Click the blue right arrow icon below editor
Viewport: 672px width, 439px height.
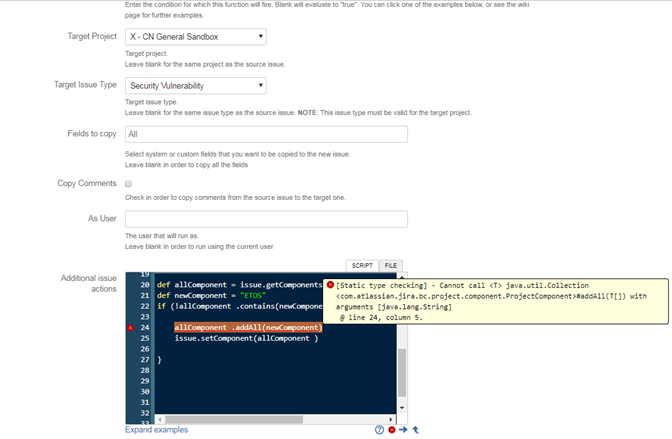tap(403, 429)
